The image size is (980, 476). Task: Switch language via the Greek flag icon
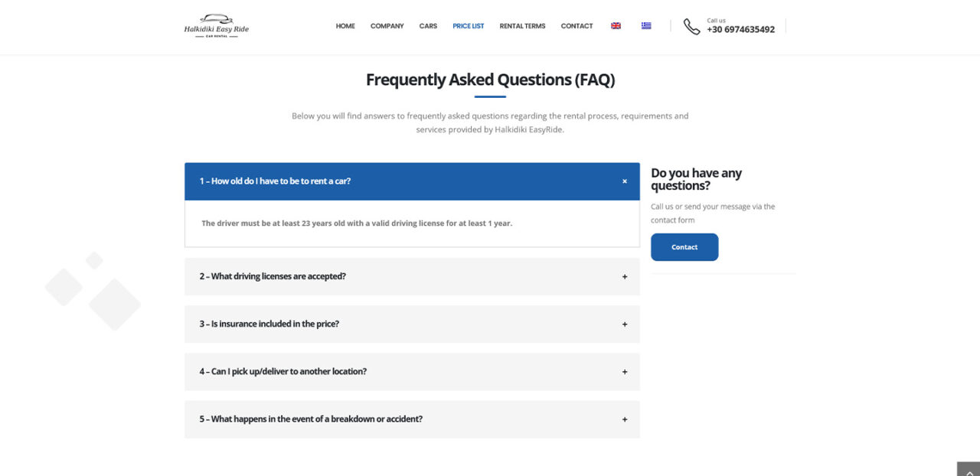646,26
